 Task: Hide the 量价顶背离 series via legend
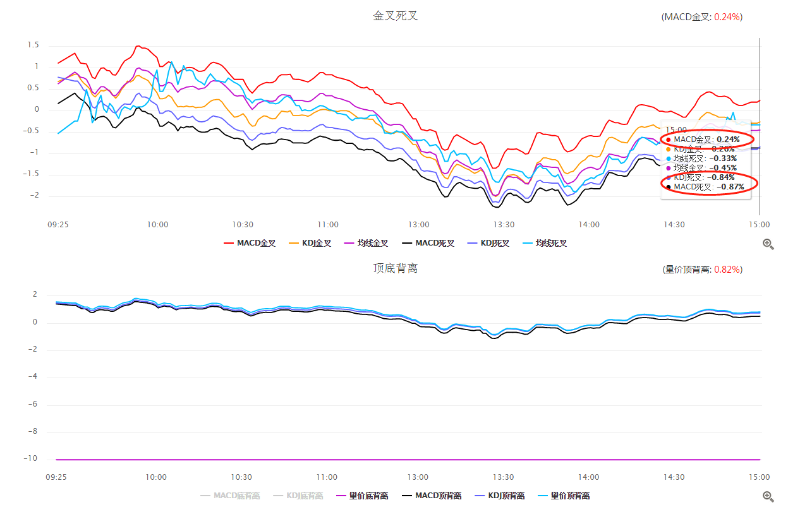click(x=564, y=496)
